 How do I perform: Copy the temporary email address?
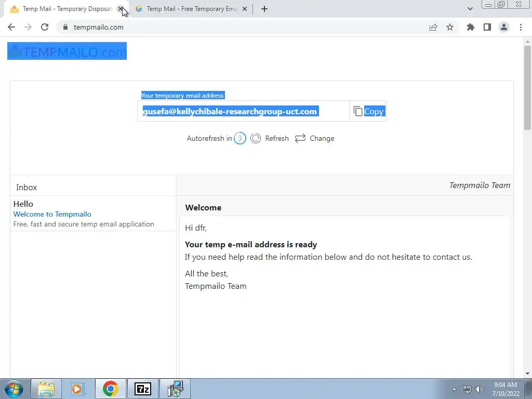(x=368, y=111)
